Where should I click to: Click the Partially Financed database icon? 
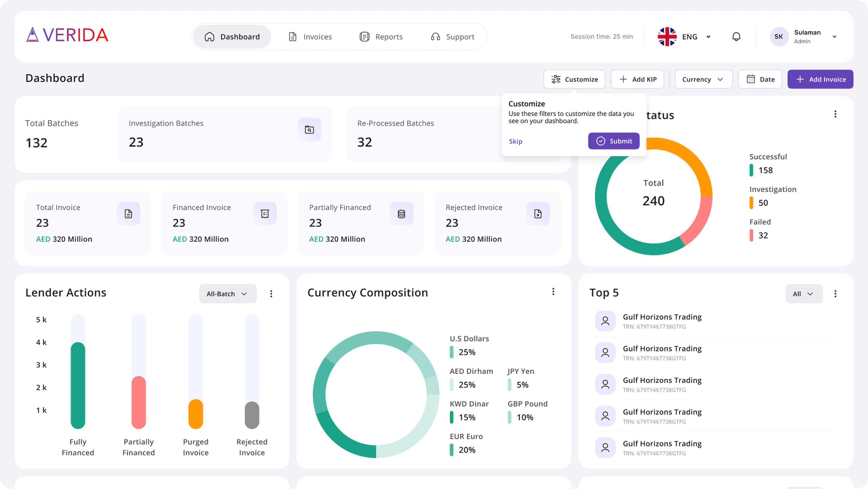click(401, 214)
